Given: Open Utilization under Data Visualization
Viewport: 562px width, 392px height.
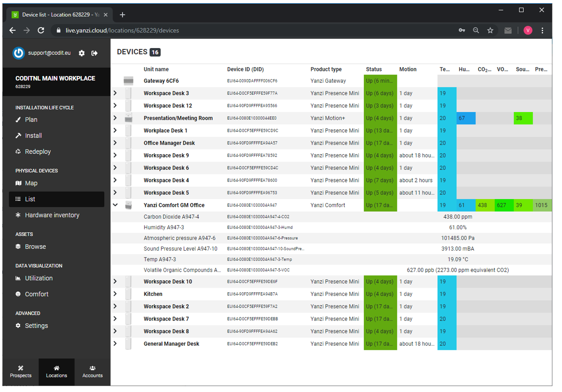Looking at the screenshot, I should [38, 278].
